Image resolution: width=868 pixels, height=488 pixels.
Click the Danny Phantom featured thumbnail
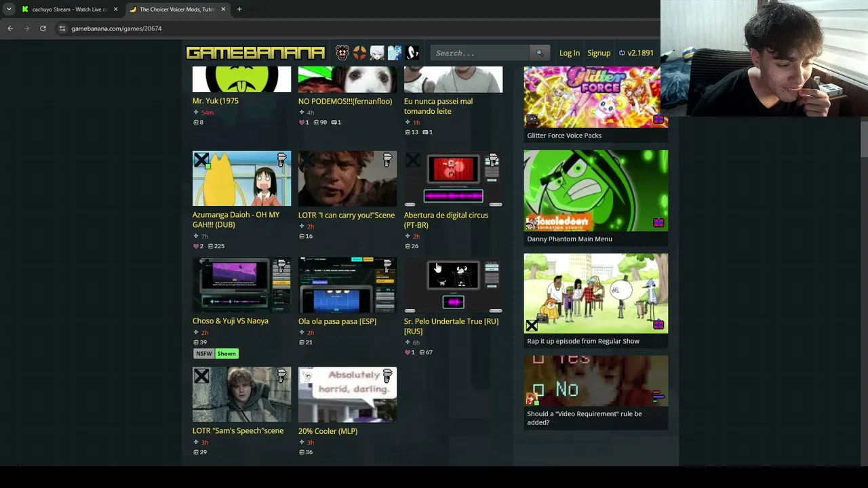pyautogui.click(x=595, y=190)
